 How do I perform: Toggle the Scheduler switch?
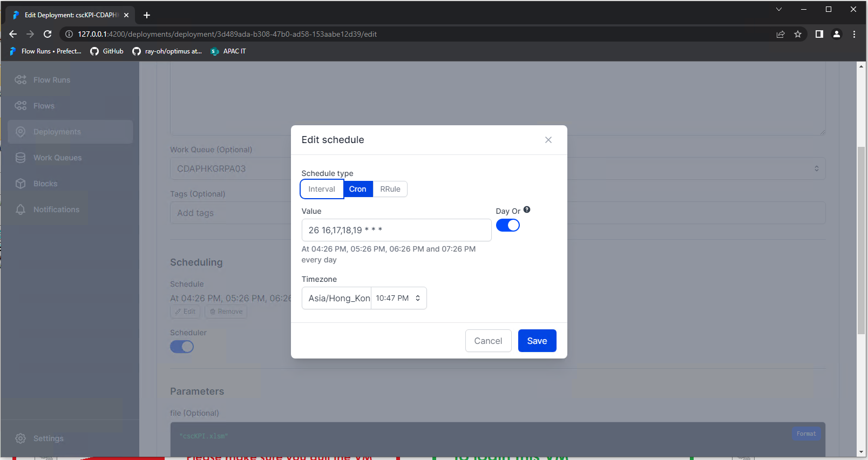pos(182,347)
